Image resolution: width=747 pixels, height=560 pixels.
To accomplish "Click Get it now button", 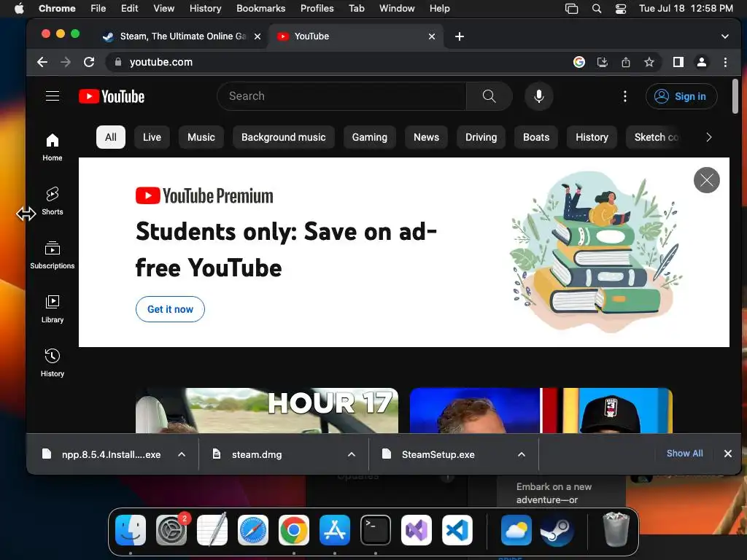I will [x=170, y=309].
